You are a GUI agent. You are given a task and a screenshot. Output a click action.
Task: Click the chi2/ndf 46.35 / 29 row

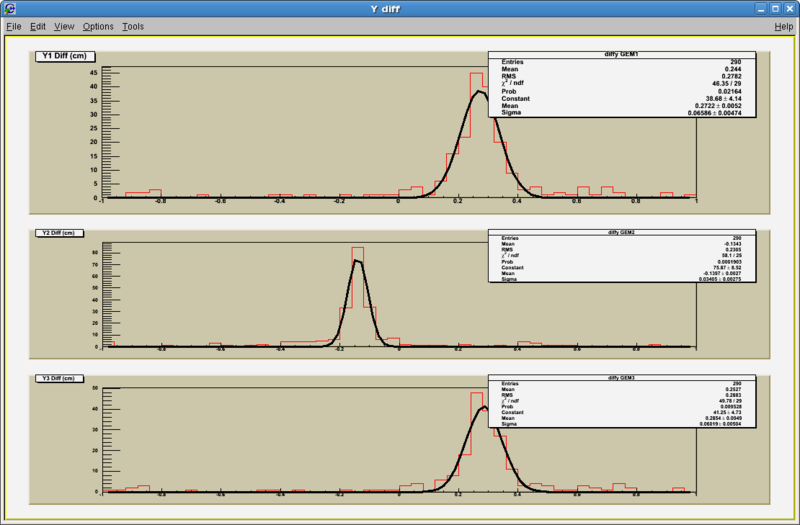621,83
